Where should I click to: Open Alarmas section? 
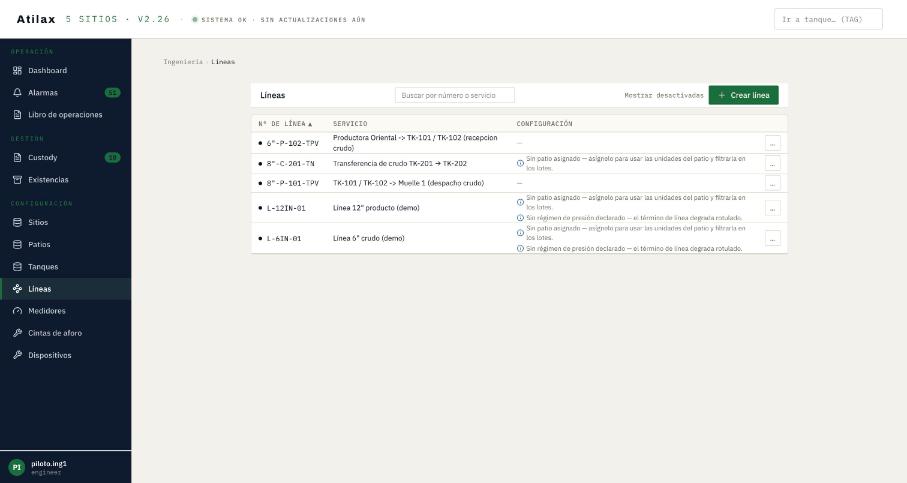(x=65, y=93)
